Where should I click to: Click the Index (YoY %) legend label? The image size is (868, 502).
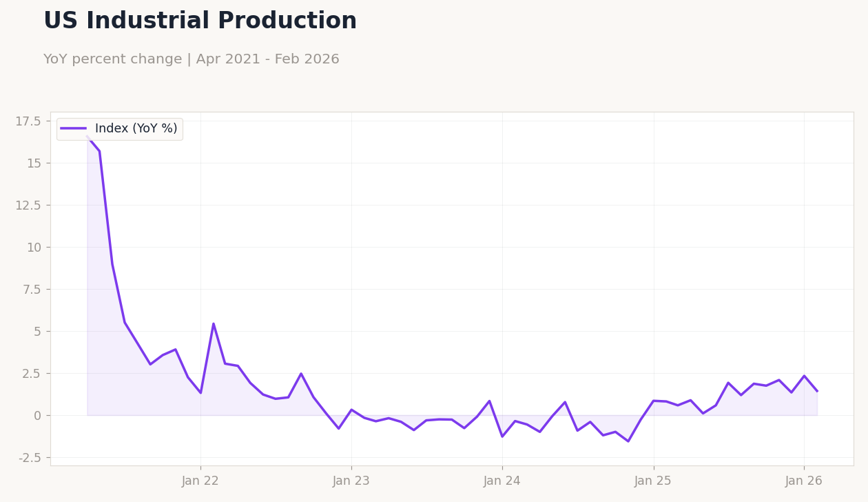(136, 129)
